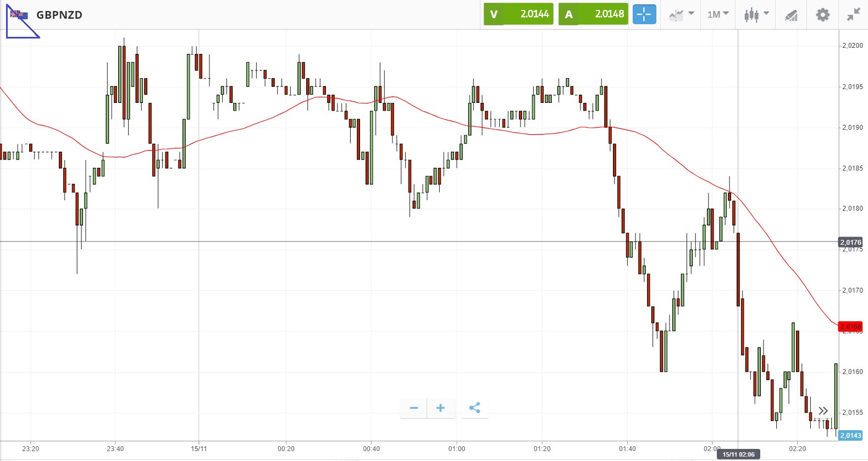Toggle the crosshair cursor button

(644, 14)
